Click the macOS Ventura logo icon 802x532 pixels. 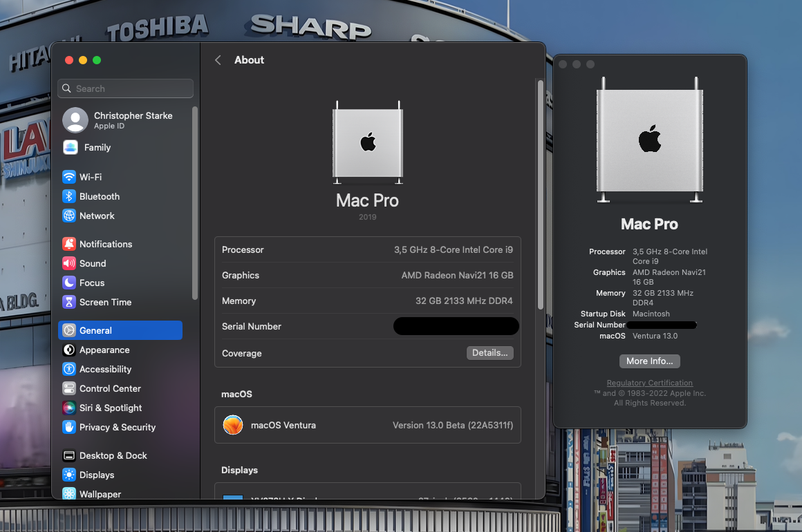click(x=233, y=425)
